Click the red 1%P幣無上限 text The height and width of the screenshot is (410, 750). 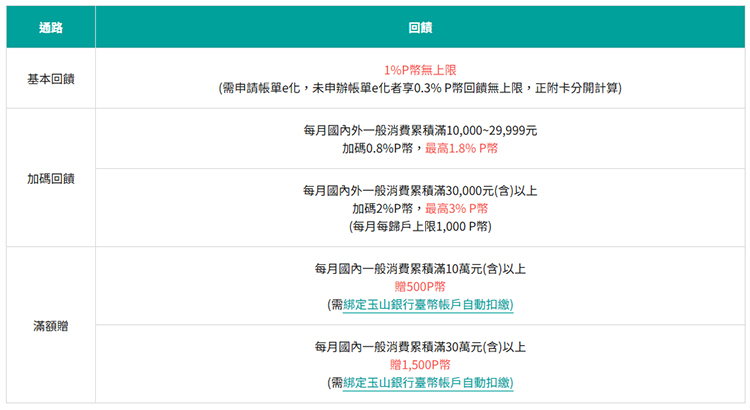[x=420, y=70]
